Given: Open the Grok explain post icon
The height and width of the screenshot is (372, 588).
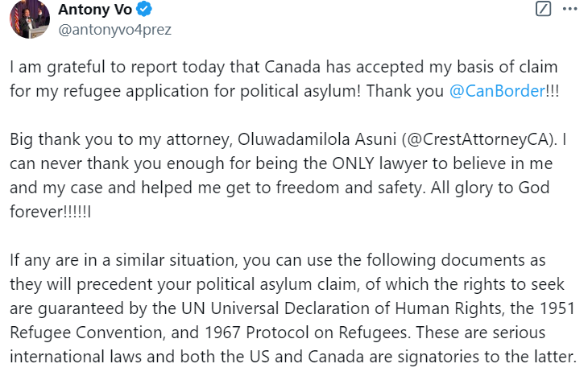Looking at the screenshot, I should [543, 9].
